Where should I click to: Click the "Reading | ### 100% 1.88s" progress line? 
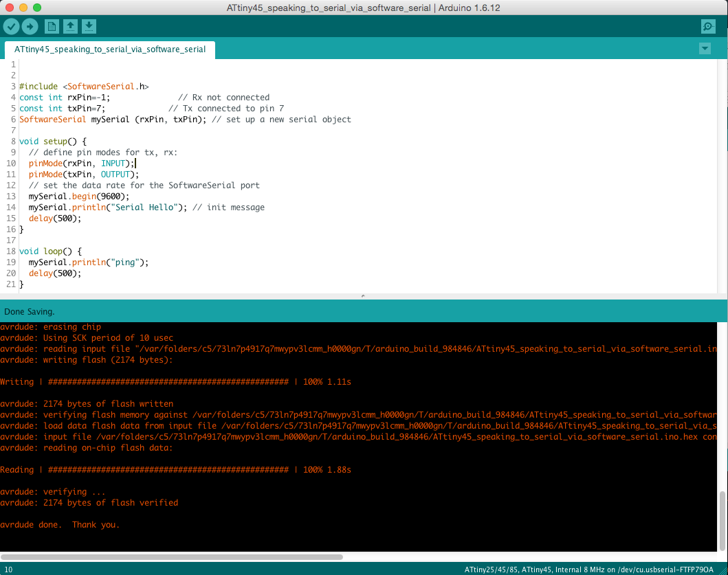pyautogui.click(x=175, y=470)
